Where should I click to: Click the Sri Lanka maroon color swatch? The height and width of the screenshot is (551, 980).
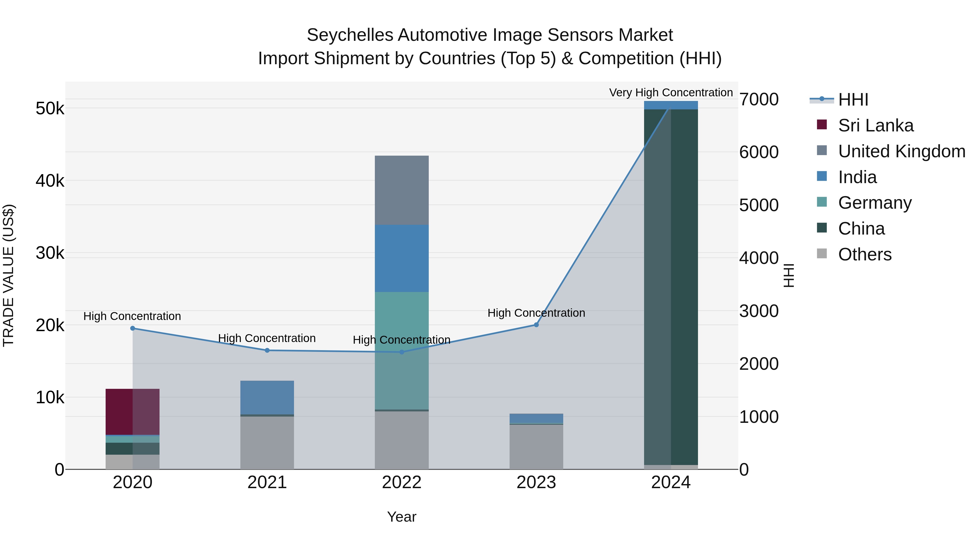pos(822,124)
